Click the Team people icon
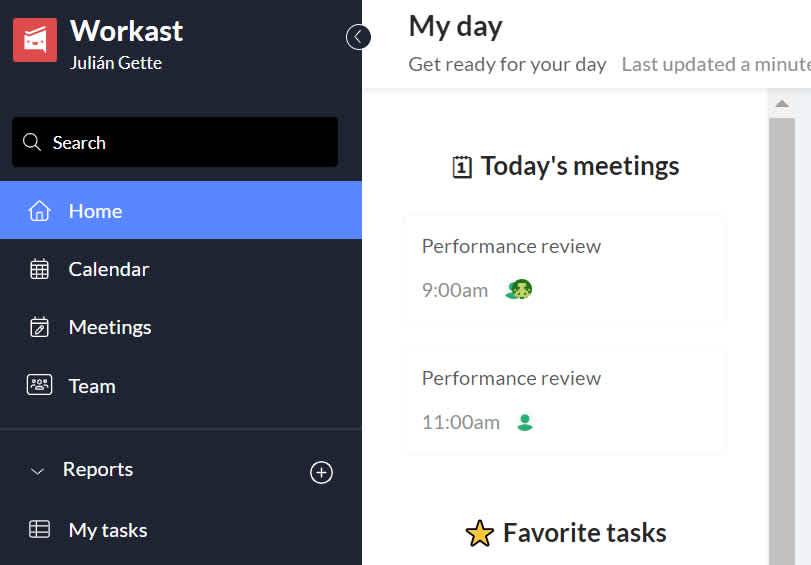The image size is (811, 565). 39,385
